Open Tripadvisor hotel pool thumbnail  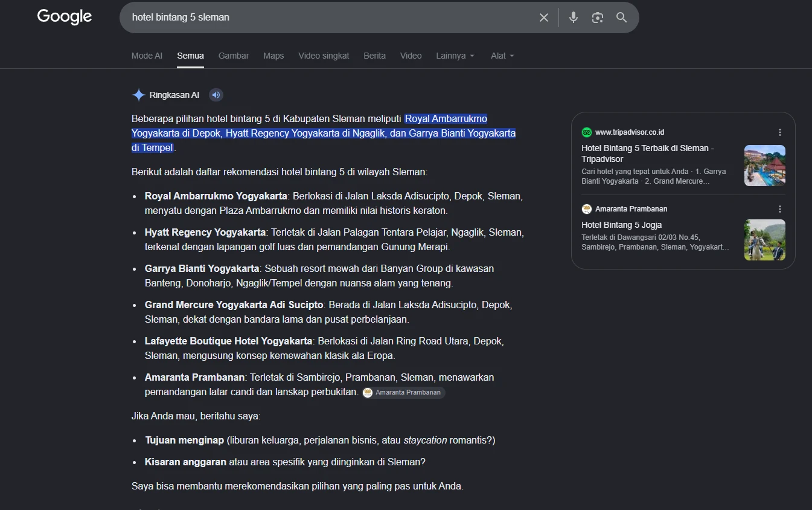tap(765, 166)
